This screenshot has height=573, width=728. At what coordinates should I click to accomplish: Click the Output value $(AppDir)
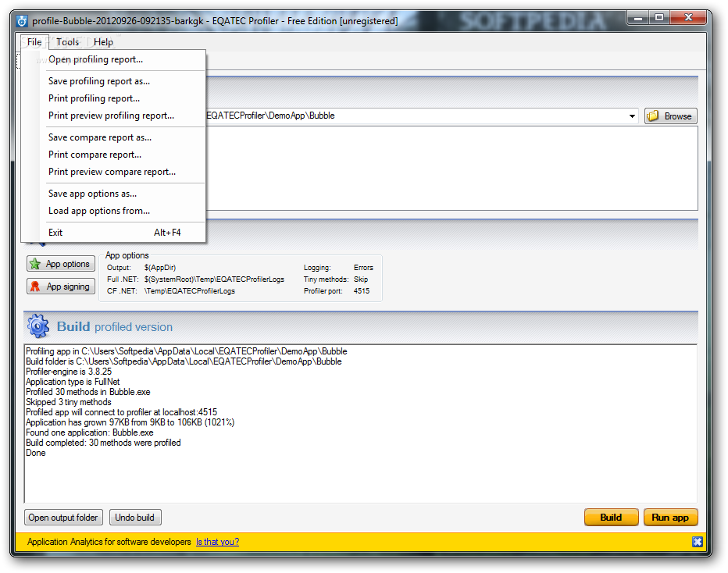point(159,268)
